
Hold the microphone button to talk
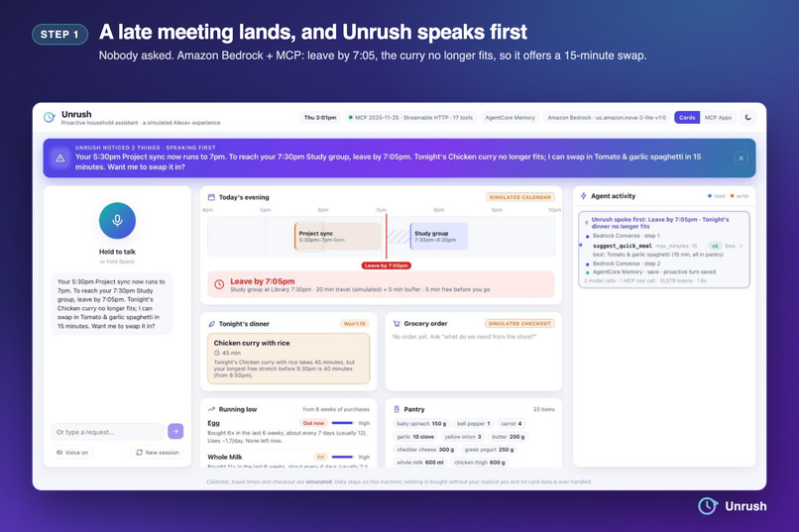(117, 221)
